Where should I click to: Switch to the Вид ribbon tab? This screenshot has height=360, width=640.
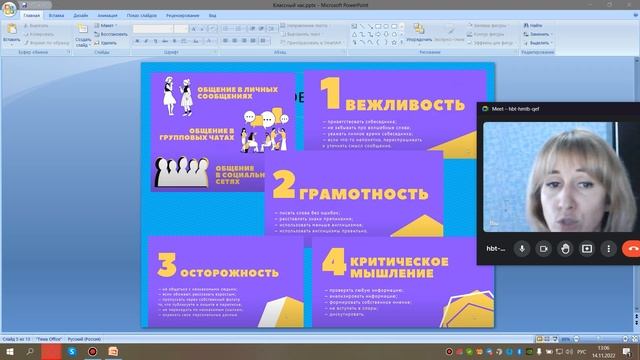click(x=212, y=16)
